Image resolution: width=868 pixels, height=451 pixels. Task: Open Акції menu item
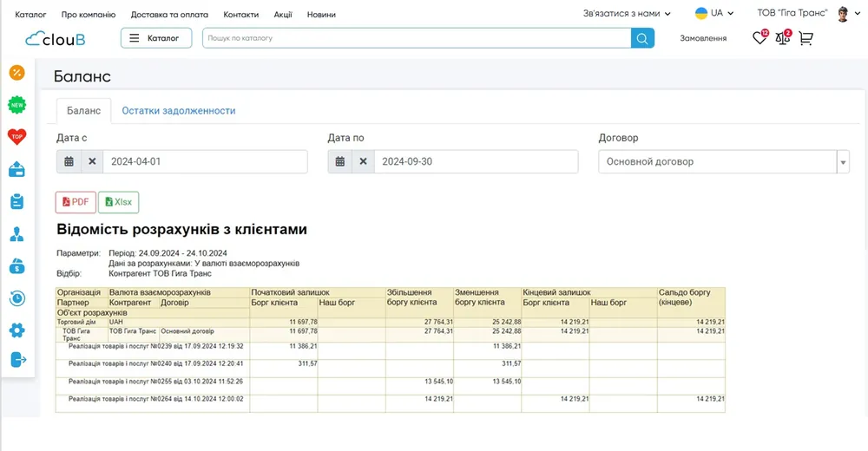pos(283,15)
